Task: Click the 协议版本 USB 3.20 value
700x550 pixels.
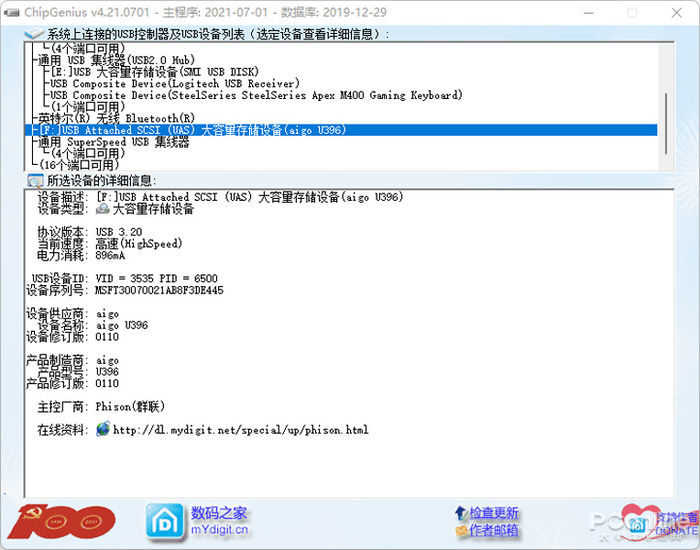Action: (119, 232)
